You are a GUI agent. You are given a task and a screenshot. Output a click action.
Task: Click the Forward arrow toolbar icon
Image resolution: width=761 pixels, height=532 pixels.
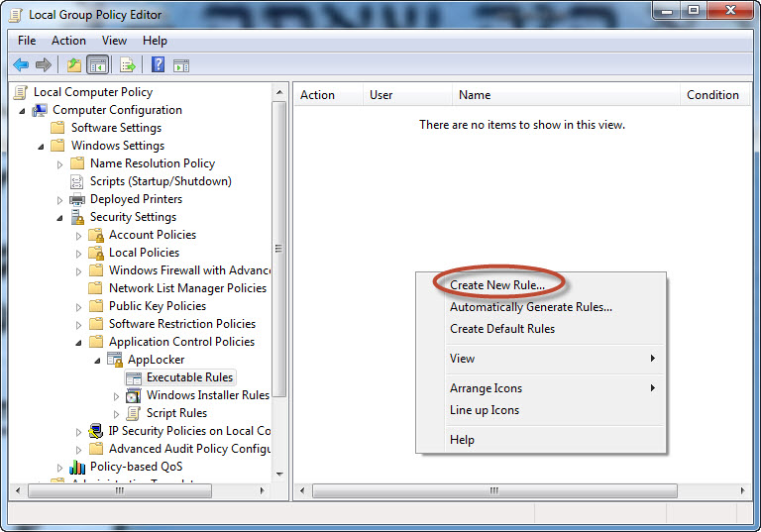pyautogui.click(x=44, y=64)
